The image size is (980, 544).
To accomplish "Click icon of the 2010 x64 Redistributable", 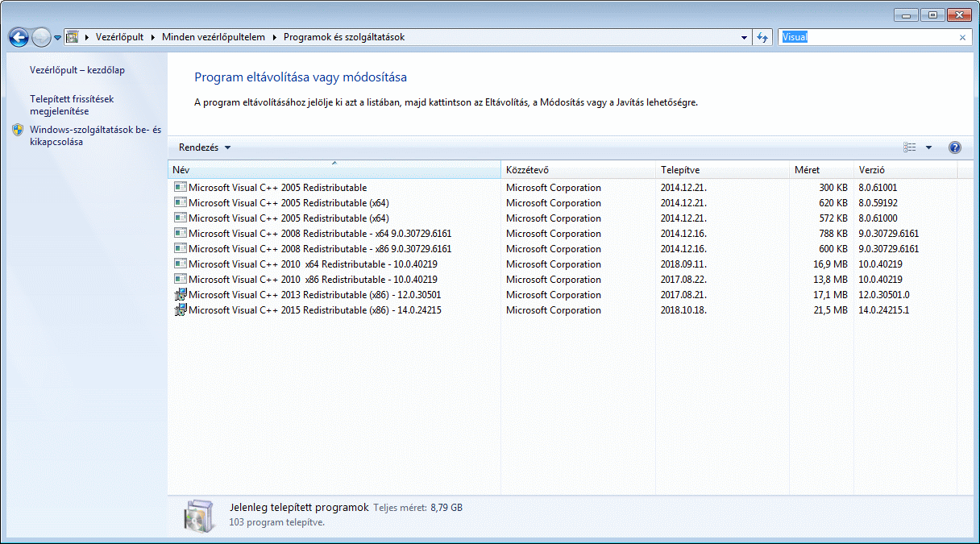I will pyautogui.click(x=181, y=264).
